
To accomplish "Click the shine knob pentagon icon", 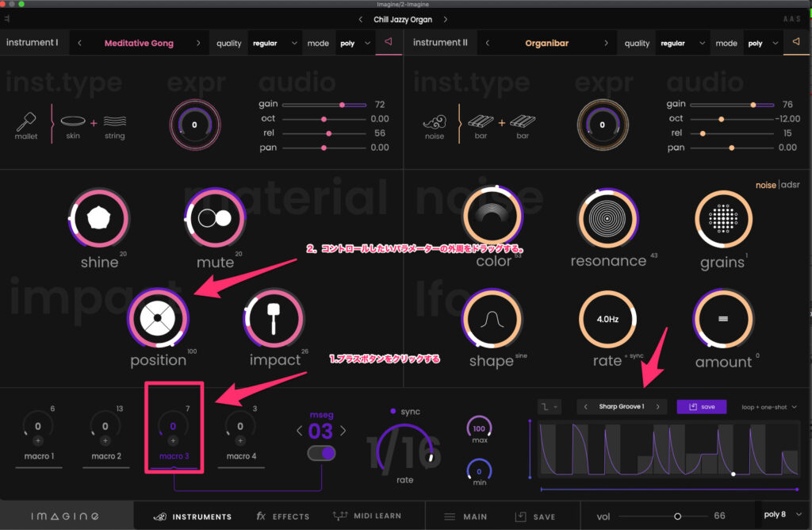I will [x=99, y=218].
